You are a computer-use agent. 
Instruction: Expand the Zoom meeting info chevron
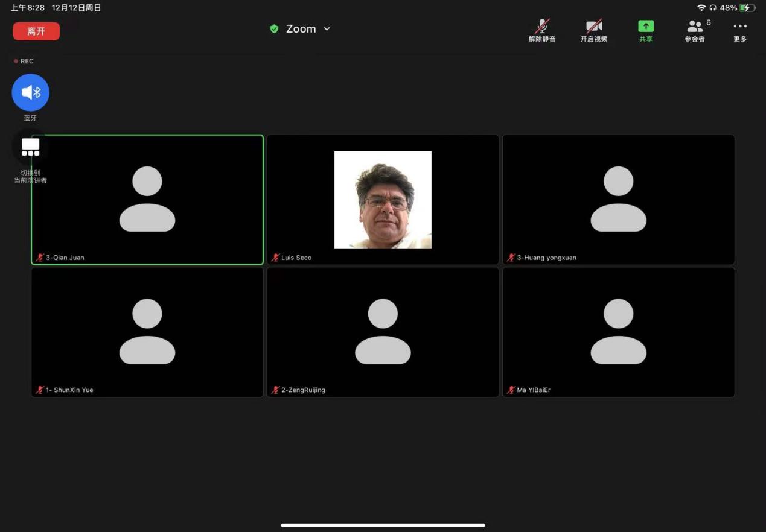327,29
